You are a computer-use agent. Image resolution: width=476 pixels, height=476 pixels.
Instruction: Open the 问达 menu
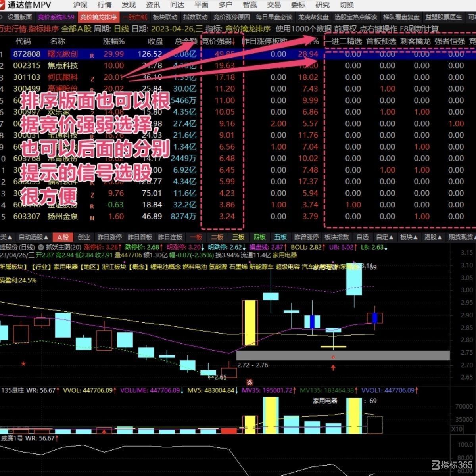[x=177, y=5]
